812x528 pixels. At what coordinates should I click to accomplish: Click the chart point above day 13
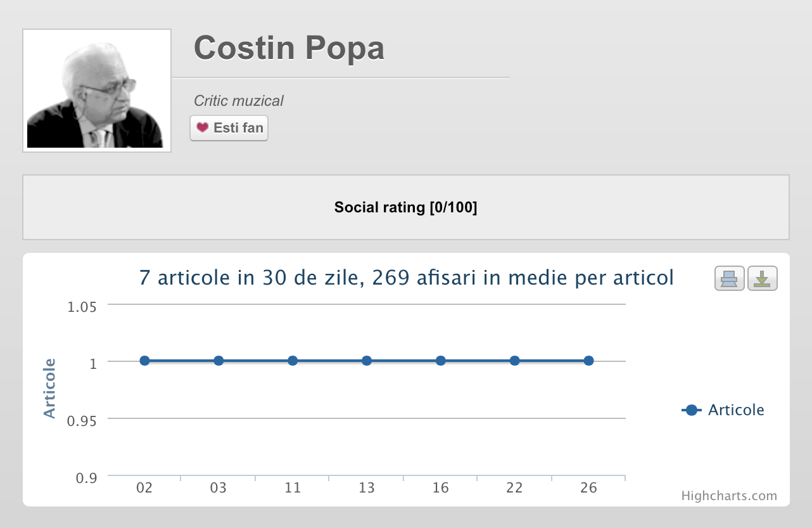[367, 361]
